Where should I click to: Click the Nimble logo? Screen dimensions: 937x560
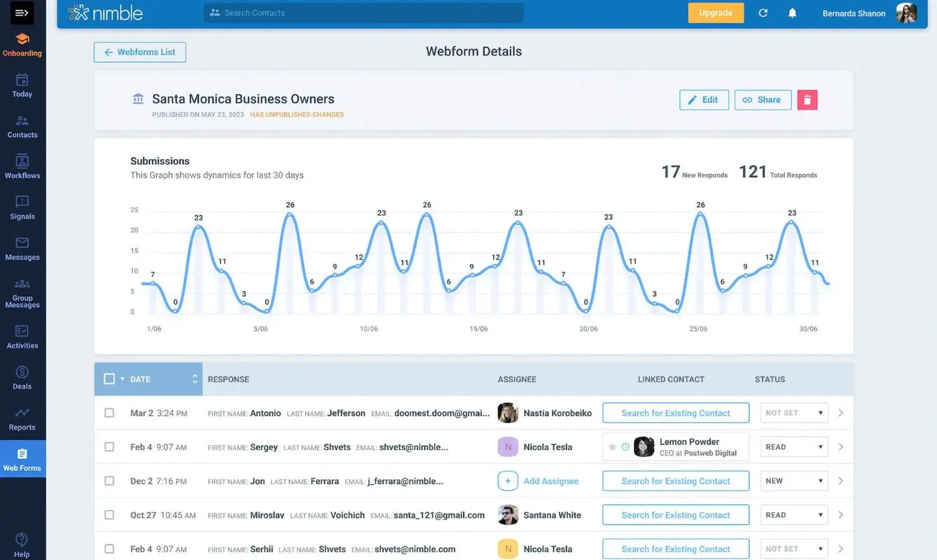click(106, 13)
